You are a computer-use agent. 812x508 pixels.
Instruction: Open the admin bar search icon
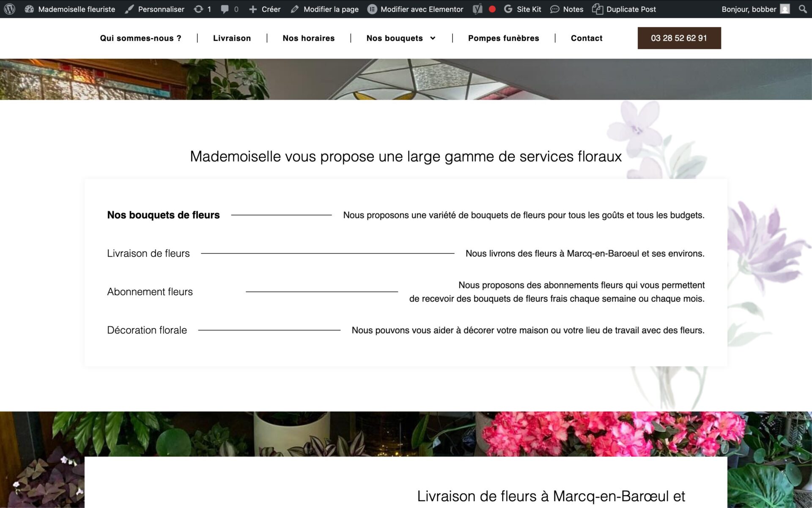click(803, 9)
